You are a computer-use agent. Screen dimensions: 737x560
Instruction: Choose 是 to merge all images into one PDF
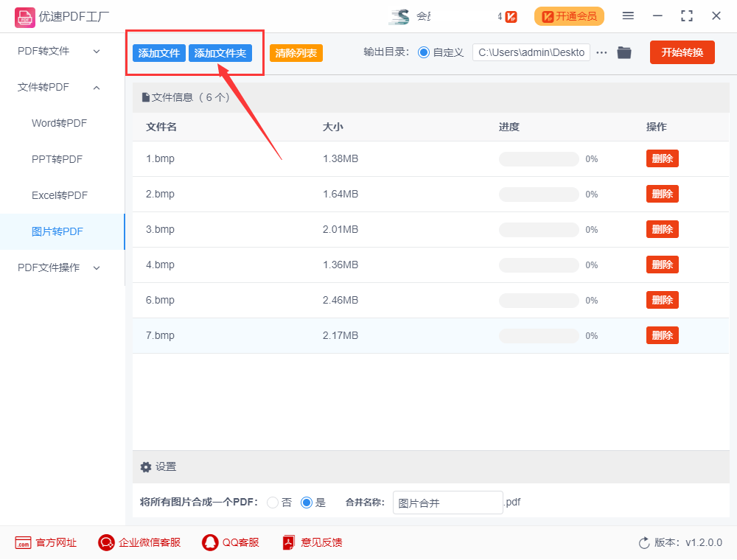coord(307,503)
